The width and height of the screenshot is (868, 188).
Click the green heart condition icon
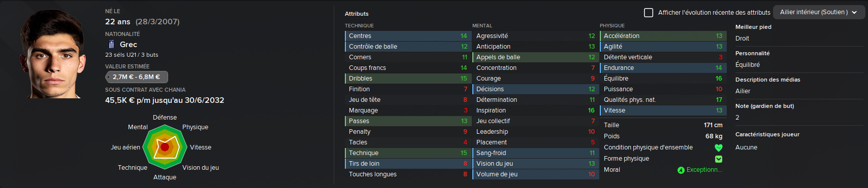tap(718, 148)
